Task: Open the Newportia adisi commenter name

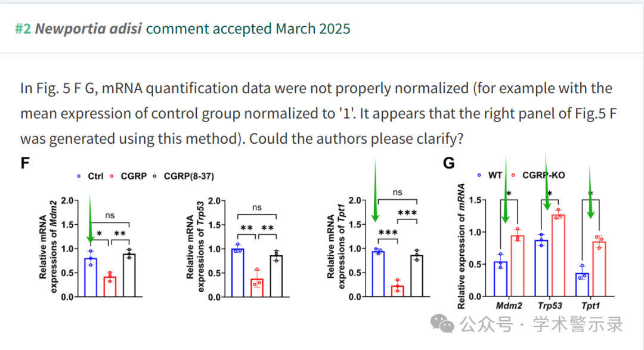Action: tap(88, 29)
